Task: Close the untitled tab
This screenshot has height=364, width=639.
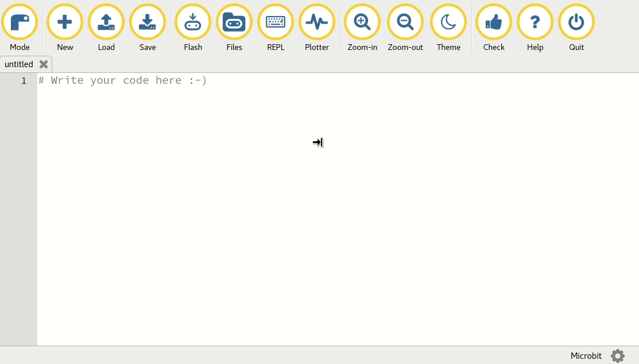Action: [x=44, y=64]
